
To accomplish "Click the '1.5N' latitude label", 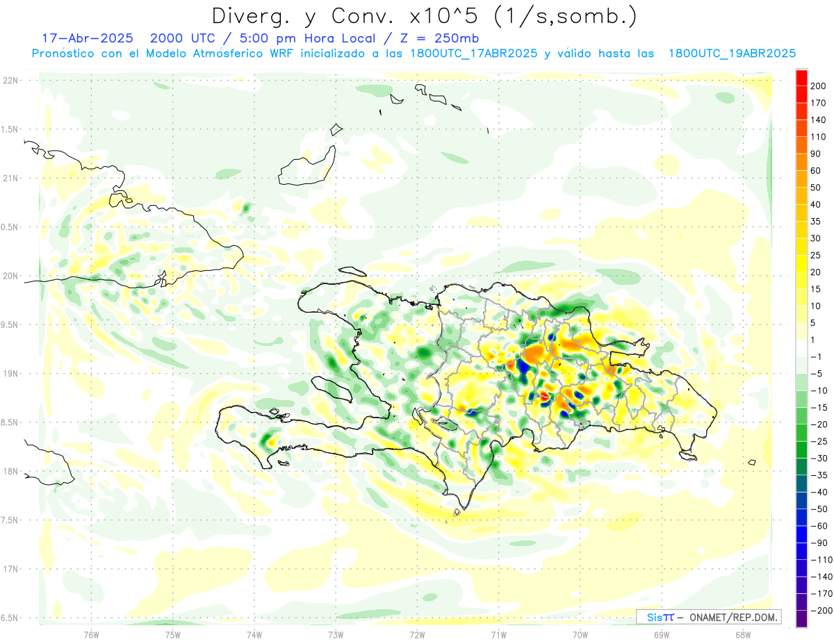I will pyautogui.click(x=10, y=129).
